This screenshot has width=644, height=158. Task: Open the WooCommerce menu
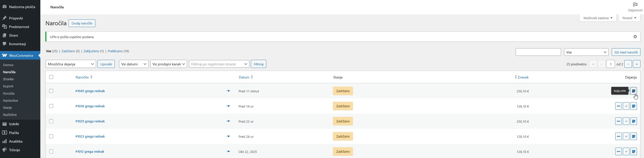pyautogui.click(x=20, y=56)
